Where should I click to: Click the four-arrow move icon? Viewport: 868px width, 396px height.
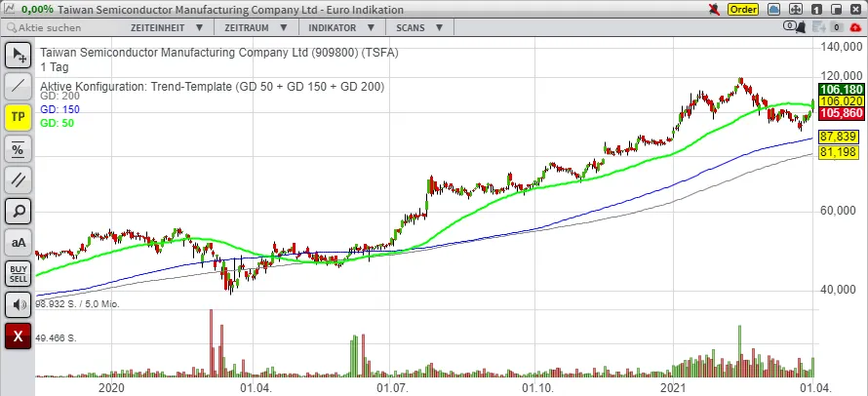795,10
